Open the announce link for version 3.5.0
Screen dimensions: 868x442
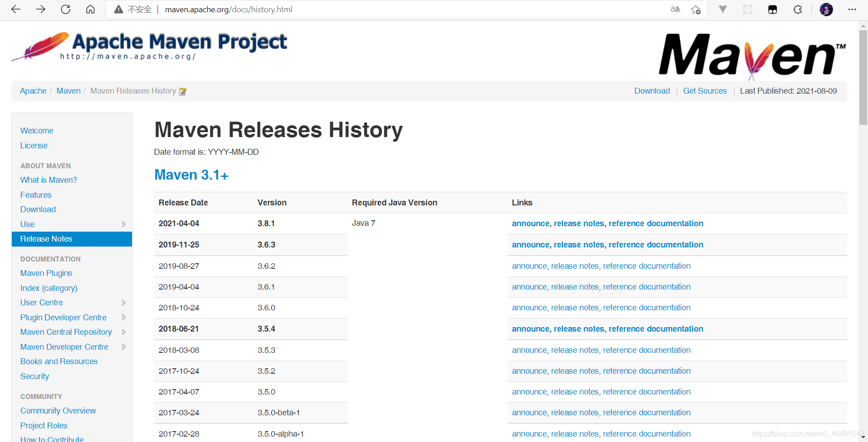[529, 392]
